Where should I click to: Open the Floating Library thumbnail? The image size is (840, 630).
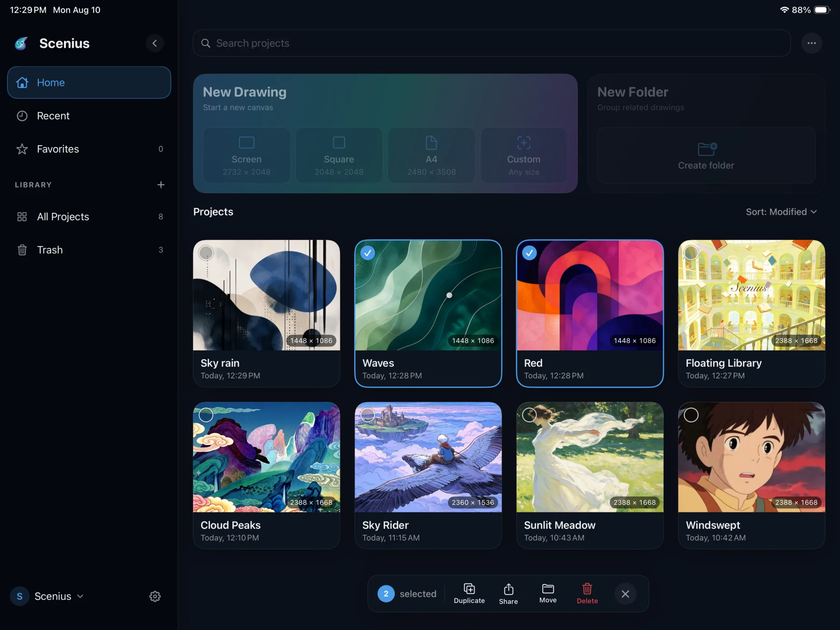click(x=752, y=295)
